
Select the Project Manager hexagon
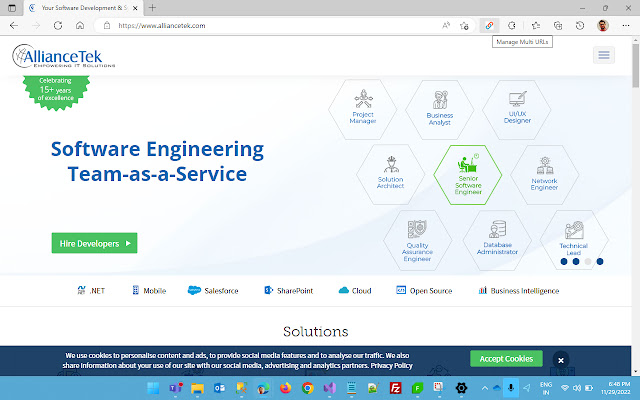363,109
